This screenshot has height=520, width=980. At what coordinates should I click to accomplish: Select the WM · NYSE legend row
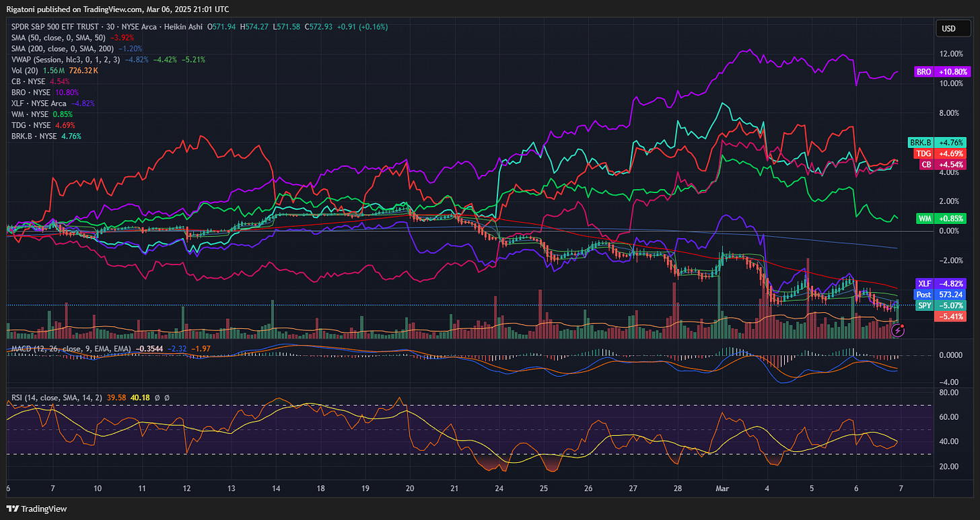click(42, 114)
